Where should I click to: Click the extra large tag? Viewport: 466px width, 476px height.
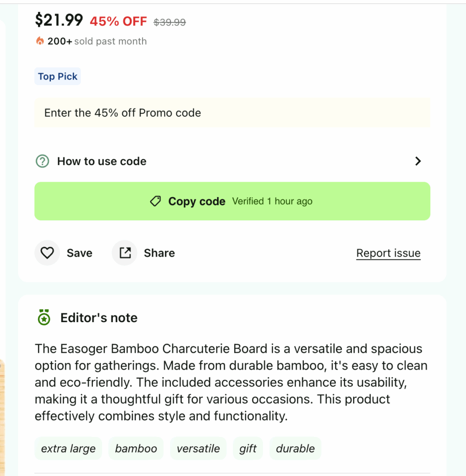click(x=68, y=449)
